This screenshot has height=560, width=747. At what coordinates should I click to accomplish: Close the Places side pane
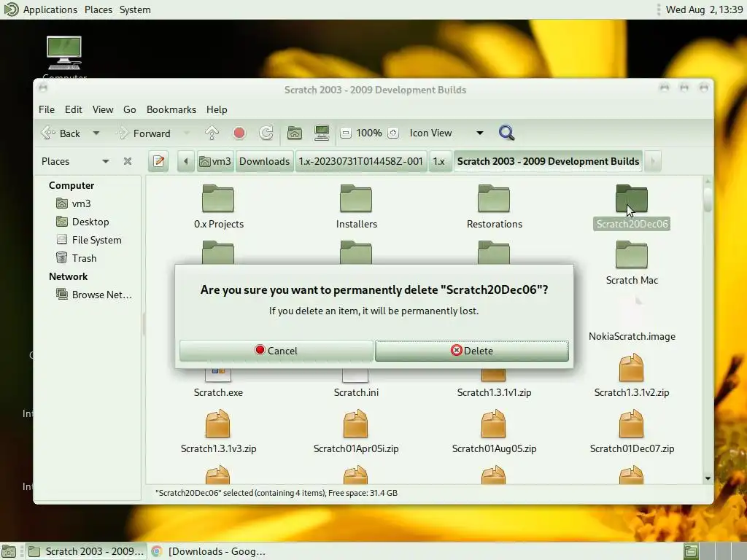pyautogui.click(x=127, y=161)
